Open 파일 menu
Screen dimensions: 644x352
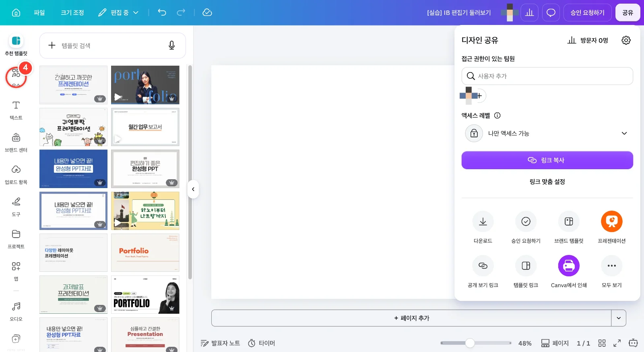(x=39, y=12)
